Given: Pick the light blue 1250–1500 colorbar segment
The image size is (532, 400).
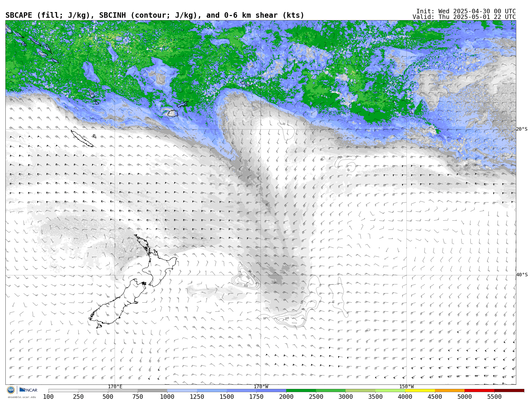Looking at the screenshot, I should pyautogui.click(x=212, y=391).
